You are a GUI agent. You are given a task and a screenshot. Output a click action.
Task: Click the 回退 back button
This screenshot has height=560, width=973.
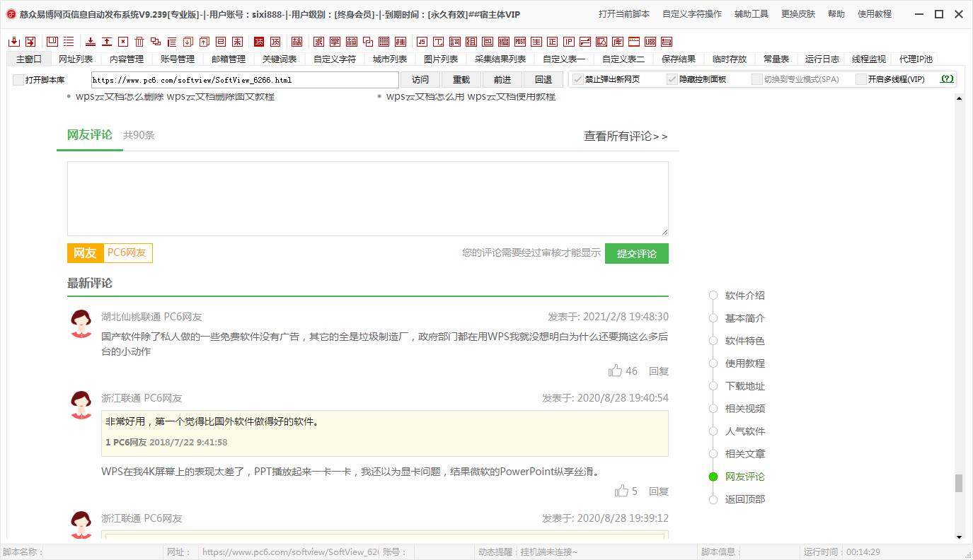click(x=543, y=79)
